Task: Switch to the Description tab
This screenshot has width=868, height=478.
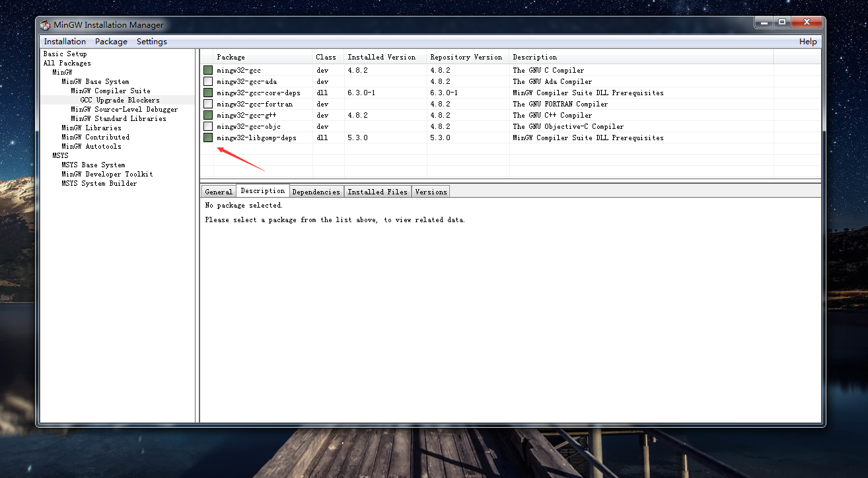Action: (263, 190)
